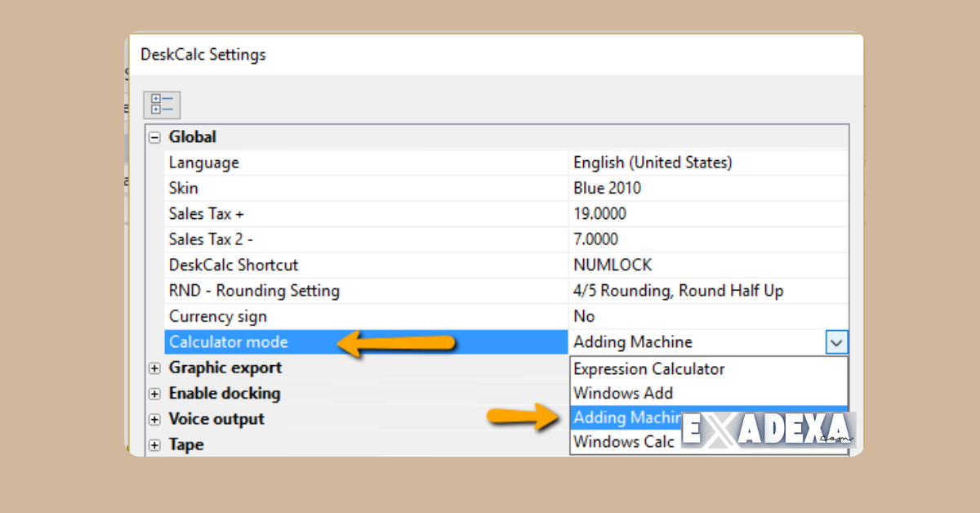Expand the Voice output section

pos(154,419)
